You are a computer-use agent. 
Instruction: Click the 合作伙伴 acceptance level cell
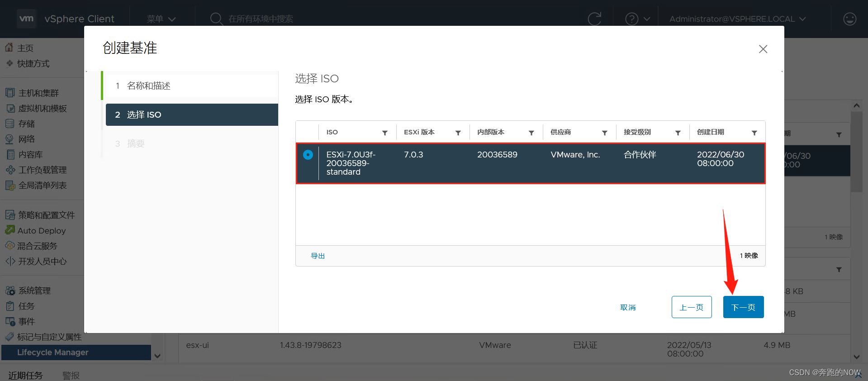(640, 155)
